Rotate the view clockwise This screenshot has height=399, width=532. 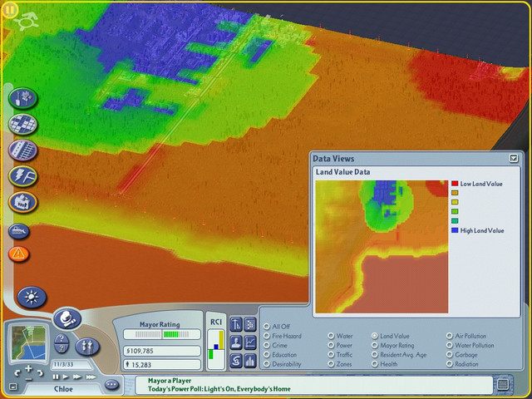[x=40, y=373]
